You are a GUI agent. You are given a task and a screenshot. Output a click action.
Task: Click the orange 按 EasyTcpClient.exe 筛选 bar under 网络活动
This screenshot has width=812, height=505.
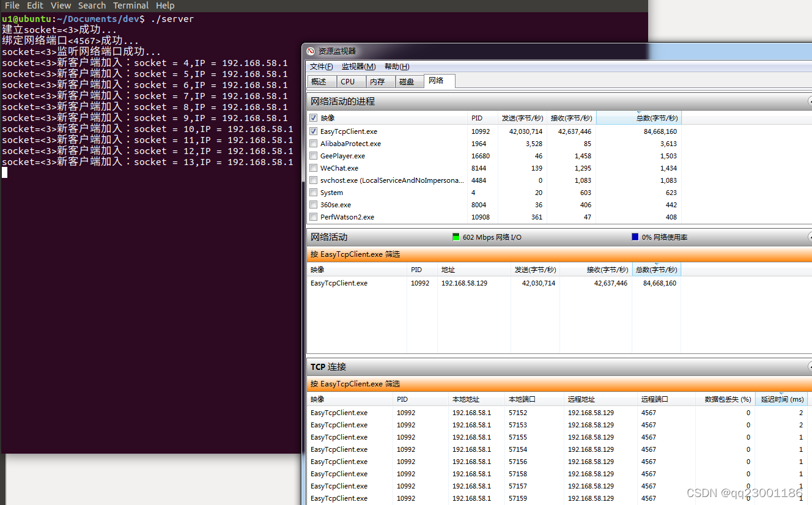[x=559, y=254]
